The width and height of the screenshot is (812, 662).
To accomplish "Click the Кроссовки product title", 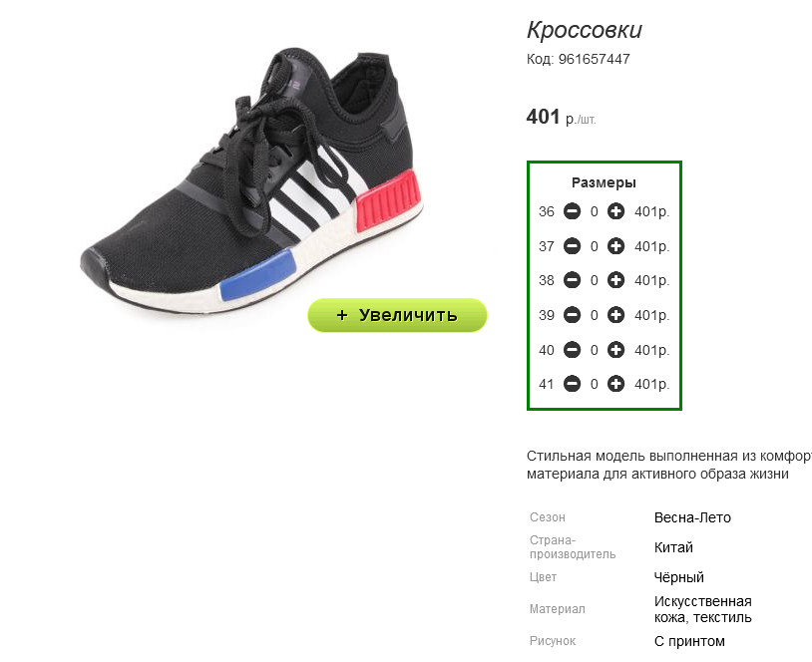I will pos(585,30).
